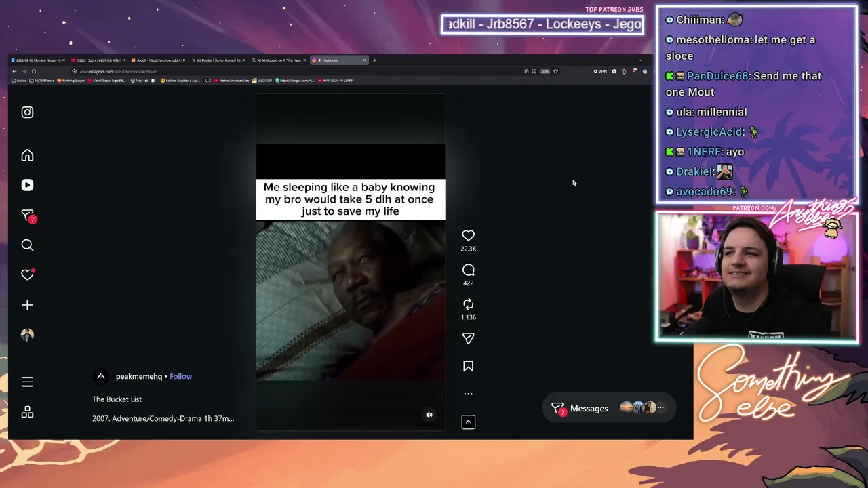
Task: Open profile via sidebar avatar
Action: click(27, 335)
